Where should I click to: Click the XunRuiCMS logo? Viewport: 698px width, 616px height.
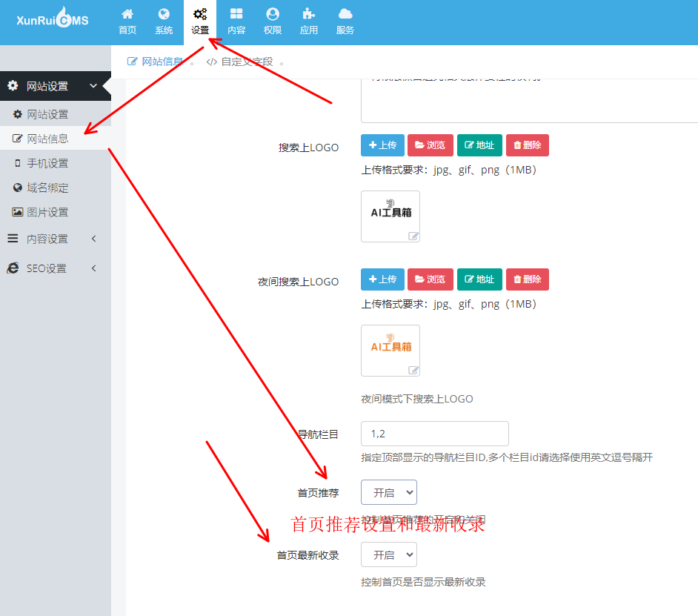click(53, 20)
